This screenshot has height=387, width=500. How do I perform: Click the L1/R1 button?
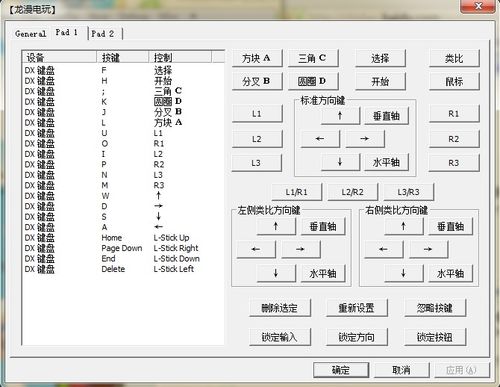click(x=297, y=192)
